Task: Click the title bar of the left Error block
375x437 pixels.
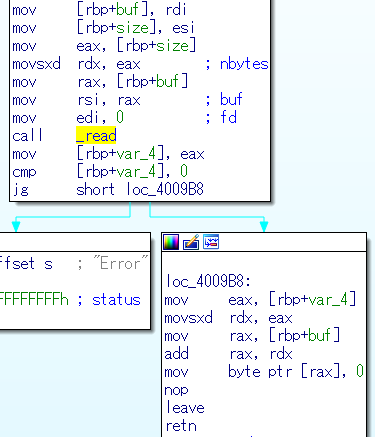Action: point(75,242)
